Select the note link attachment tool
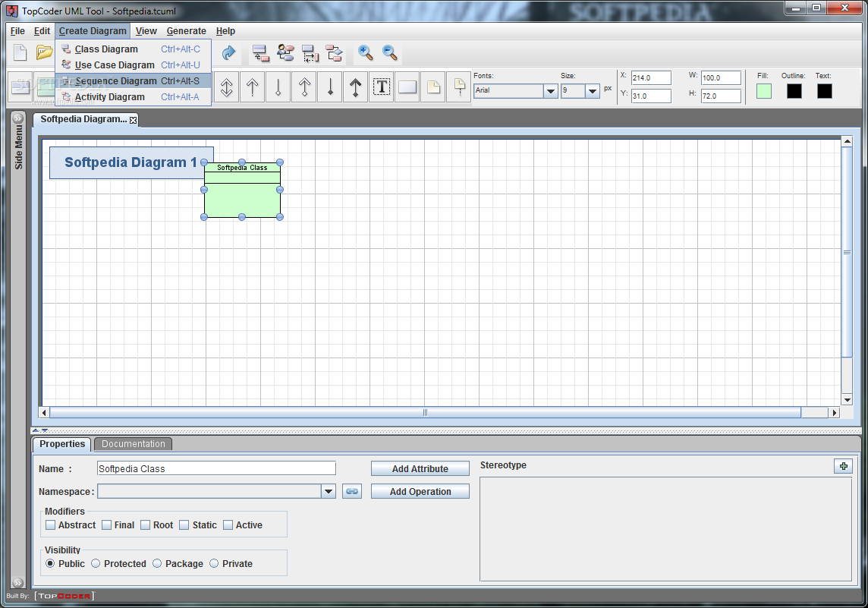Viewport: 868px width, 608px height. tap(459, 87)
